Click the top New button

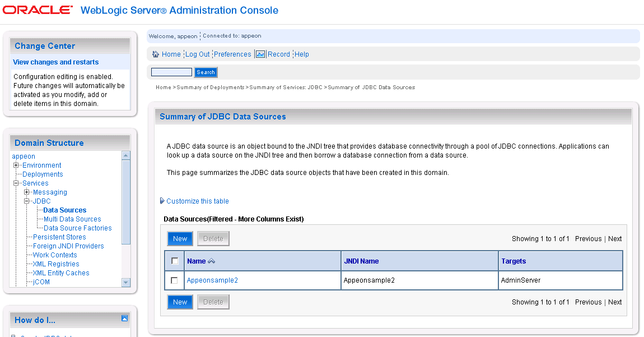[180, 239]
